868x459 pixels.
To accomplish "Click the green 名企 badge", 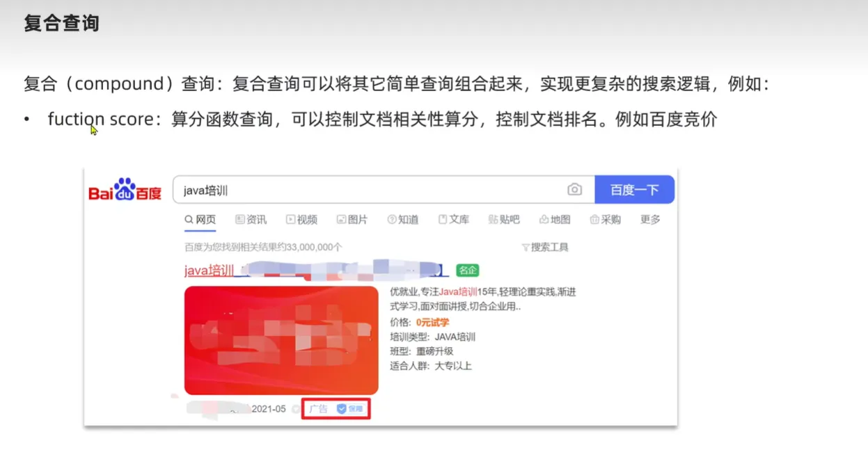I will [468, 270].
